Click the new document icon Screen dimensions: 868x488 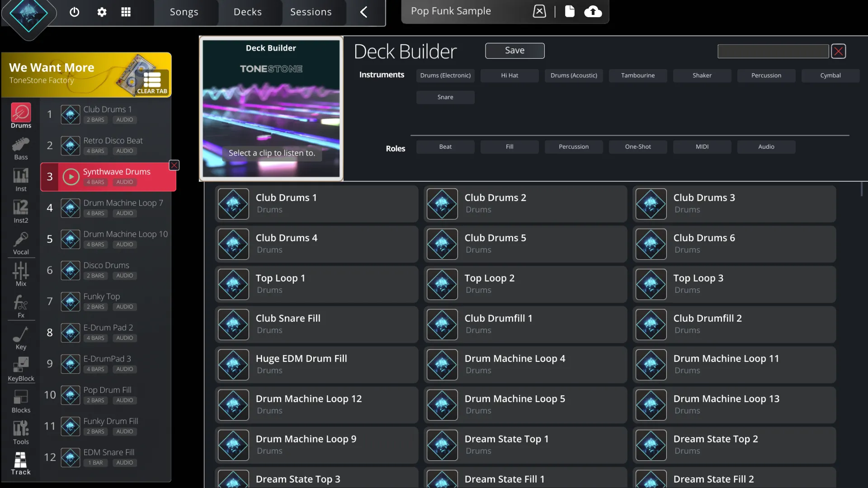coord(570,11)
